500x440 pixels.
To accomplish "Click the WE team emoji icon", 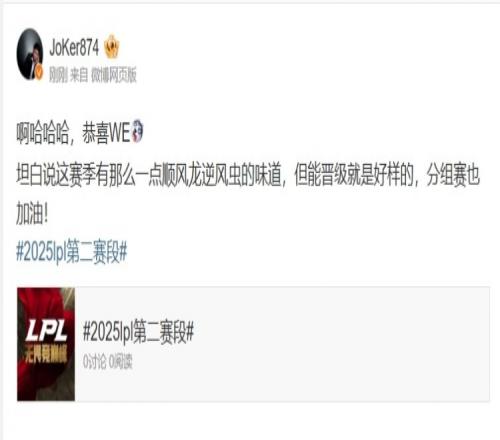I will click(x=137, y=131).
